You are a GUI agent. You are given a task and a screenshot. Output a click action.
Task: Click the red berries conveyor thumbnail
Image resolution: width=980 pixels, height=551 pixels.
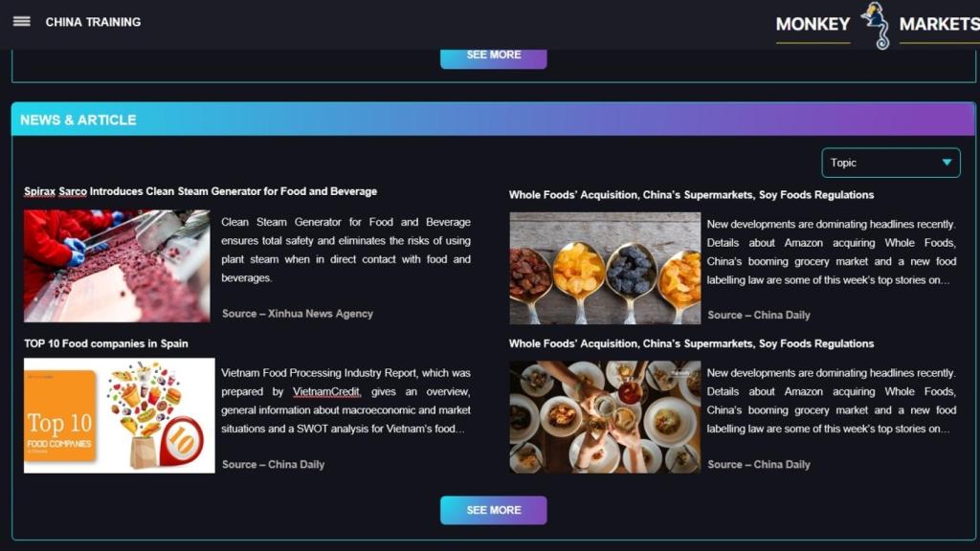[117, 266]
